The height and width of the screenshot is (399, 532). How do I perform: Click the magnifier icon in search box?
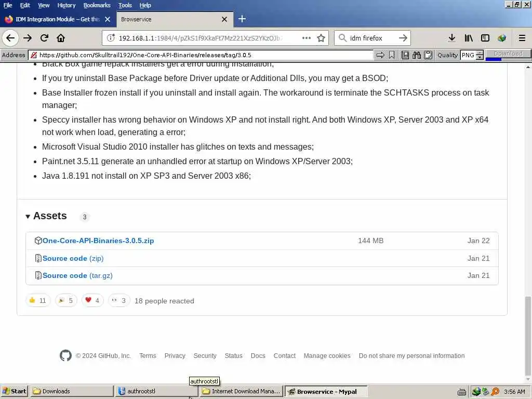[x=343, y=38]
